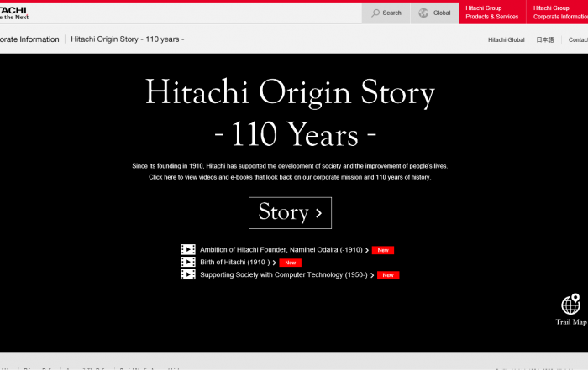Image resolution: width=588 pixels, height=370 pixels.
Task: Click the Hitachi logo in header
Action: click(x=13, y=13)
